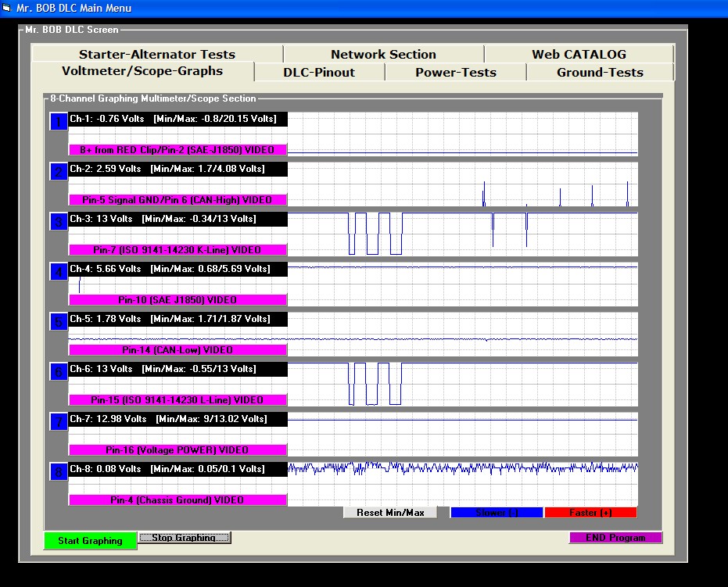Screen dimensions: 728x587
Task: Open the Pin-14 CAN-Low VIDEO button
Action: click(178, 349)
